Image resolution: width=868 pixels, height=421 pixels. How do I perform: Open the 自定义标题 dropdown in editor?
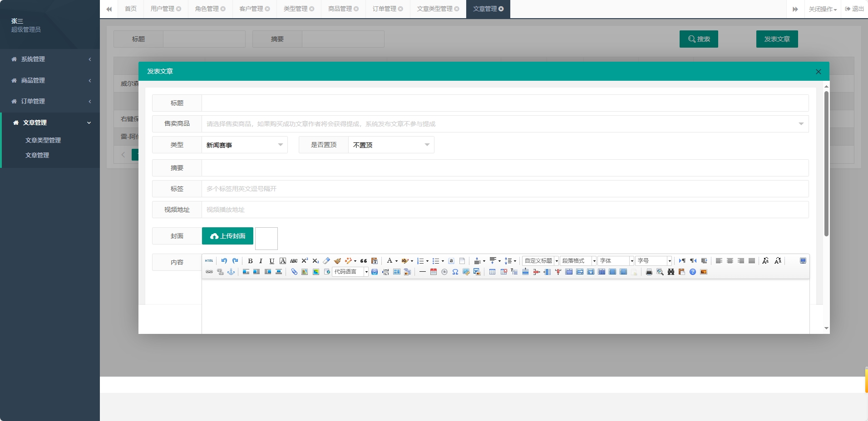541,261
